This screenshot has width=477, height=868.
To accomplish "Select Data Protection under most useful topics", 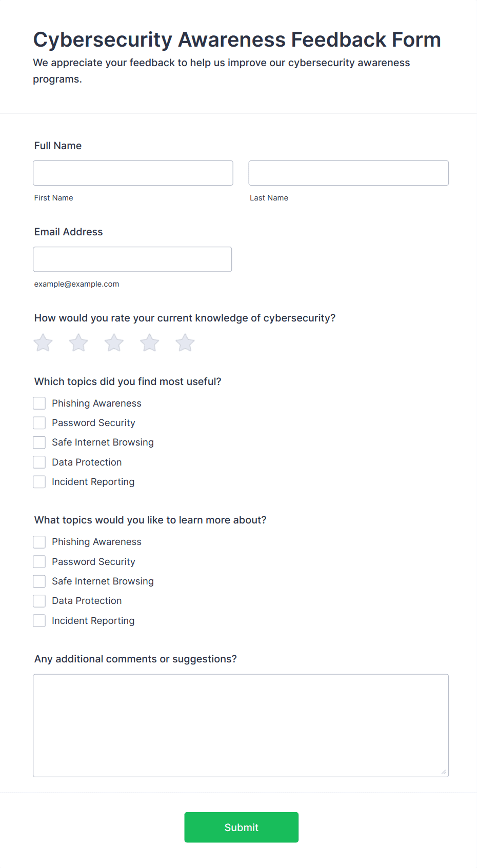I will [x=39, y=462].
